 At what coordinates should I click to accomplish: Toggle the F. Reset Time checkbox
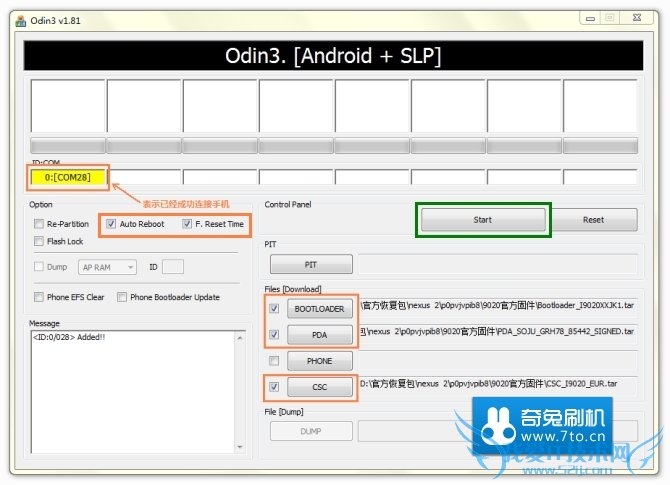click(x=187, y=223)
